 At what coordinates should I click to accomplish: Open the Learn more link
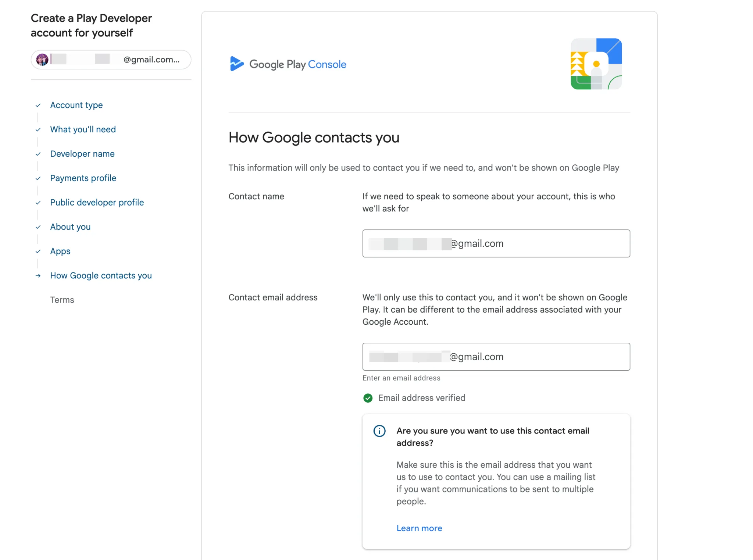pyautogui.click(x=419, y=528)
